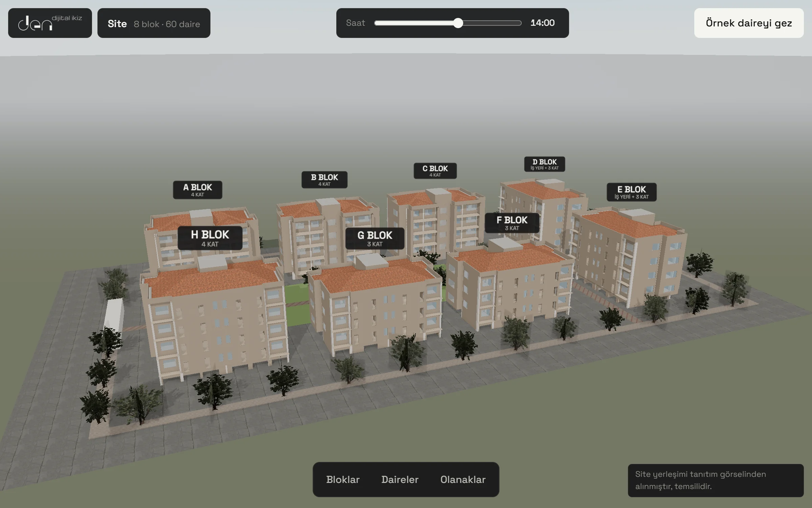Open the Bloklar tab
This screenshot has width=812, height=508.
point(343,480)
